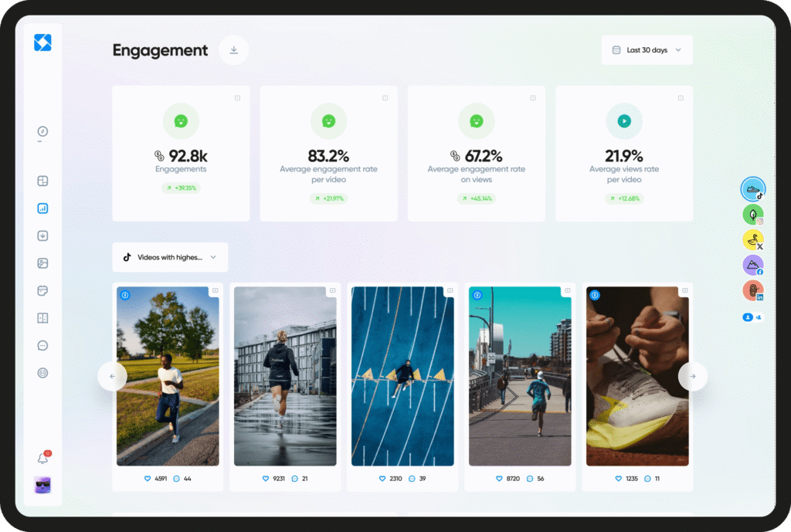Switch to the sneaker TikTok profile
The height and width of the screenshot is (532, 791).
click(753, 190)
